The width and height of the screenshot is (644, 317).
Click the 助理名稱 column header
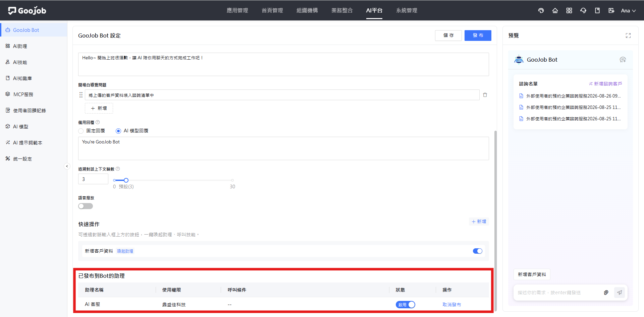click(x=94, y=290)
